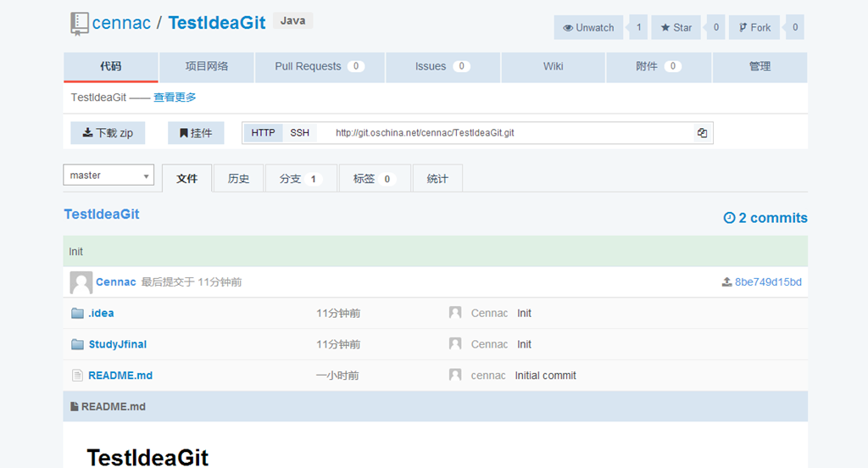This screenshot has width=868, height=468.
Task: Click the upload icon beside commit hash
Action: click(726, 282)
